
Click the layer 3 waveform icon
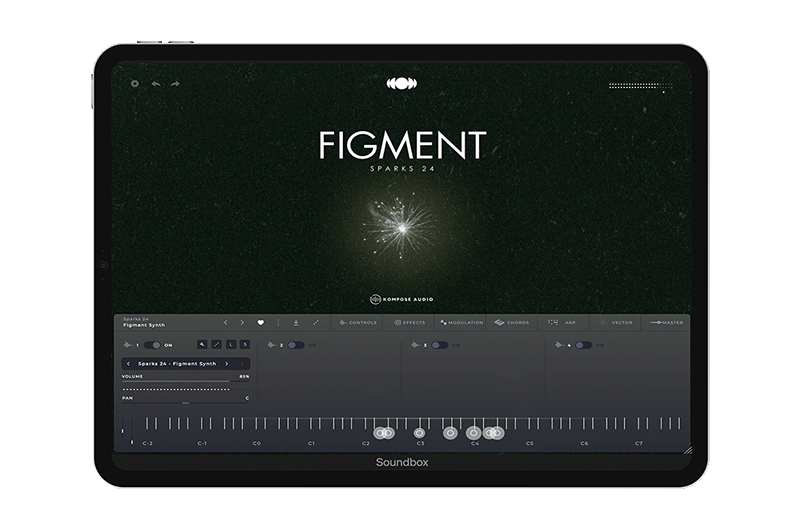[x=416, y=345]
